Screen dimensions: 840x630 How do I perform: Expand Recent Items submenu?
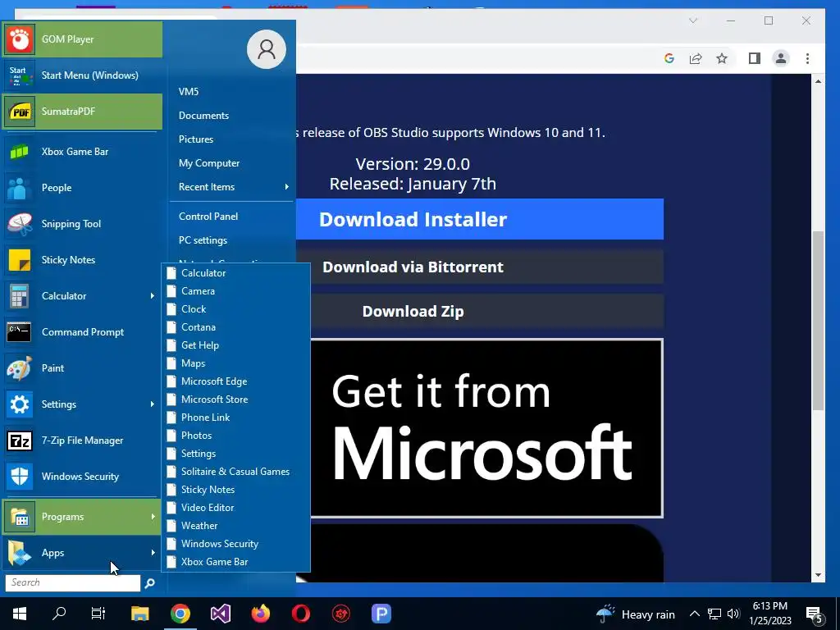pos(286,187)
